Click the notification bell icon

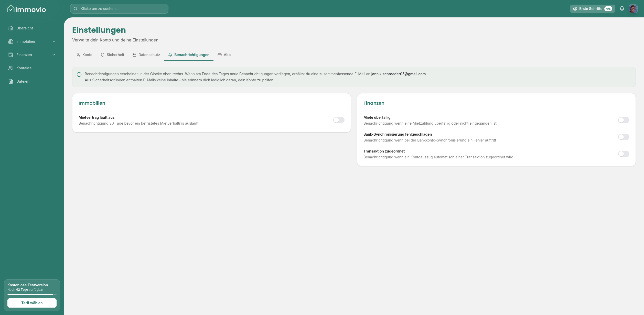pyautogui.click(x=622, y=9)
